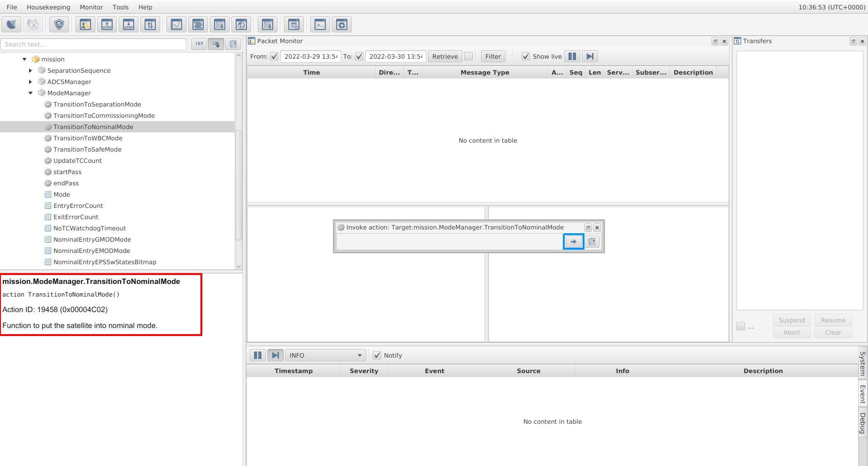Pause the Packet Monitor live feed
The height and width of the screenshot is (466, 868).
[x=572, y=56]
